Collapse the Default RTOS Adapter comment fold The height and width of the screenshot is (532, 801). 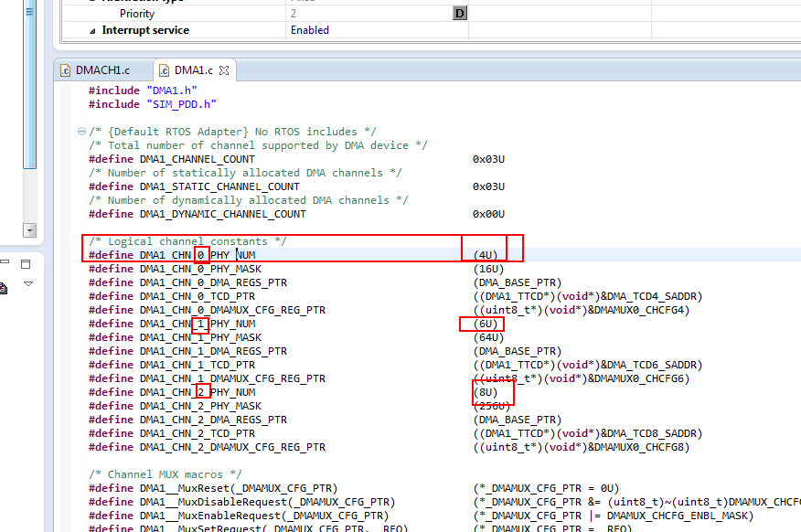(81, 132)
